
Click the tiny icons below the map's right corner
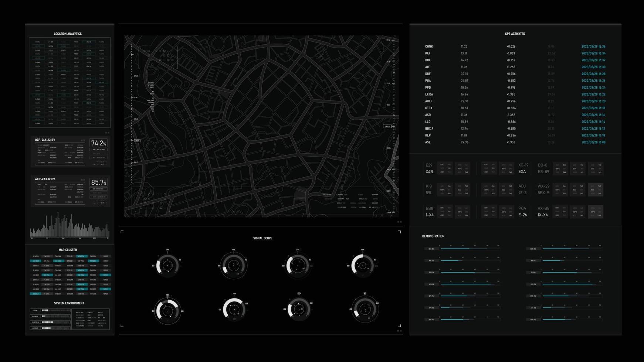click(x=399, y=222)
